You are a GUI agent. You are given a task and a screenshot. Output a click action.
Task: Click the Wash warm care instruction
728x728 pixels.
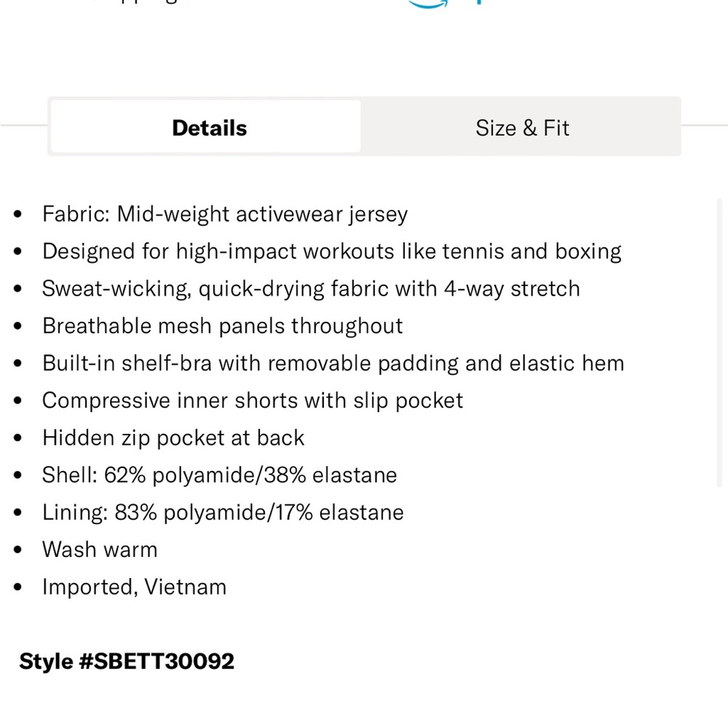(100, 550)
